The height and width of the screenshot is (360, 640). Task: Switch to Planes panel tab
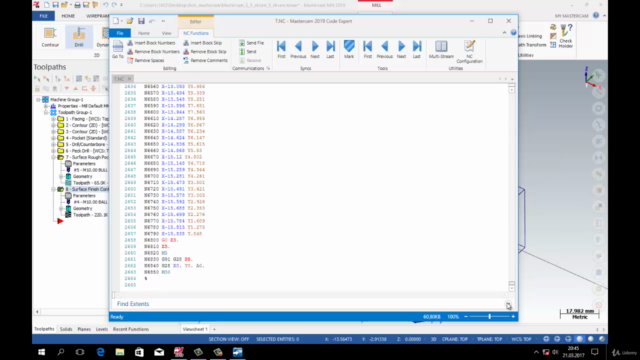coord(84,329)
